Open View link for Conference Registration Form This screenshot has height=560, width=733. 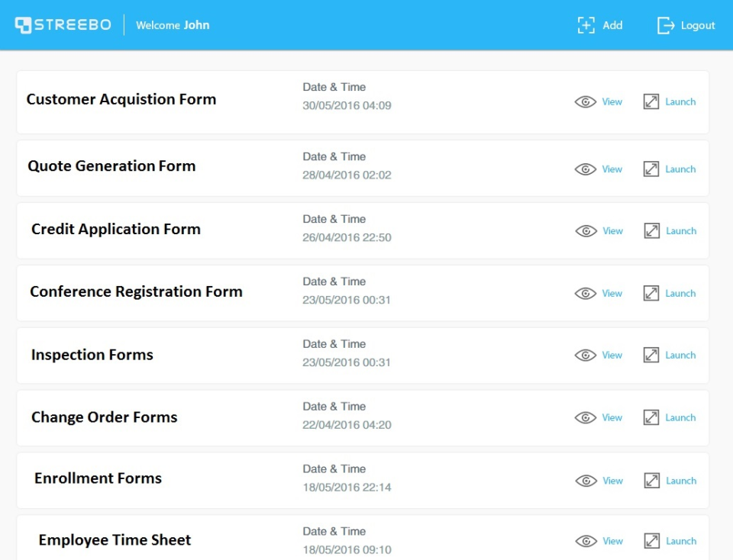612,293
